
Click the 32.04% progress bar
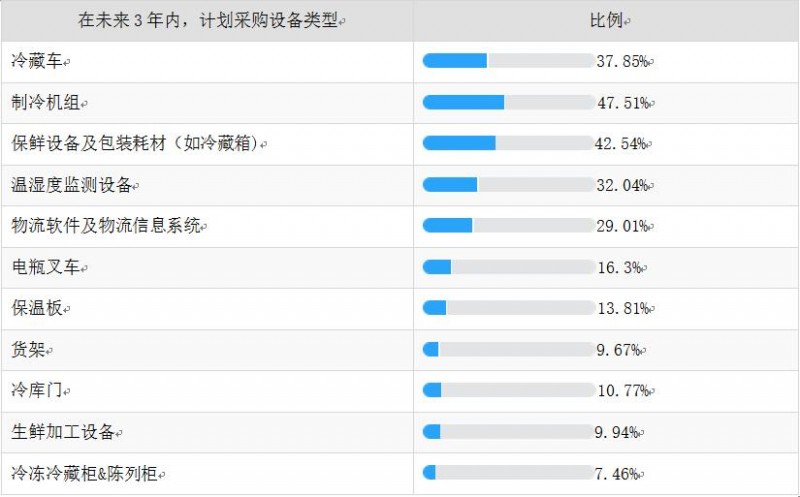coord(508,185)
